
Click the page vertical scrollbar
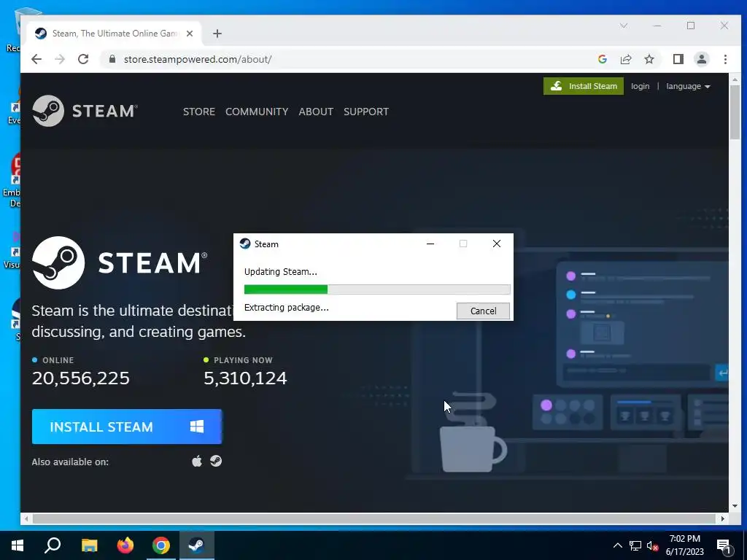pyautogui.click(x=735, y=112)
